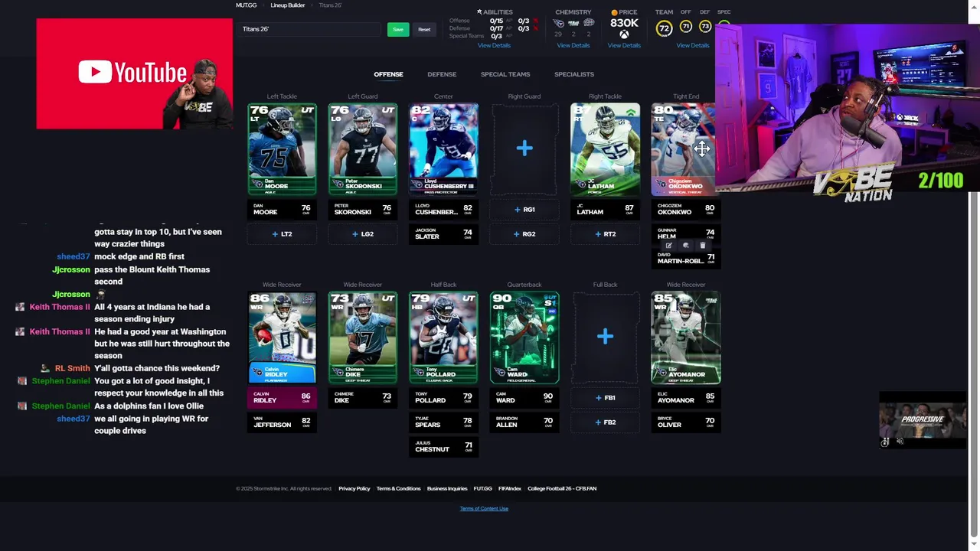
Task: Go to MUT.GG breadcrumb link
Action: tap(247, 5)
